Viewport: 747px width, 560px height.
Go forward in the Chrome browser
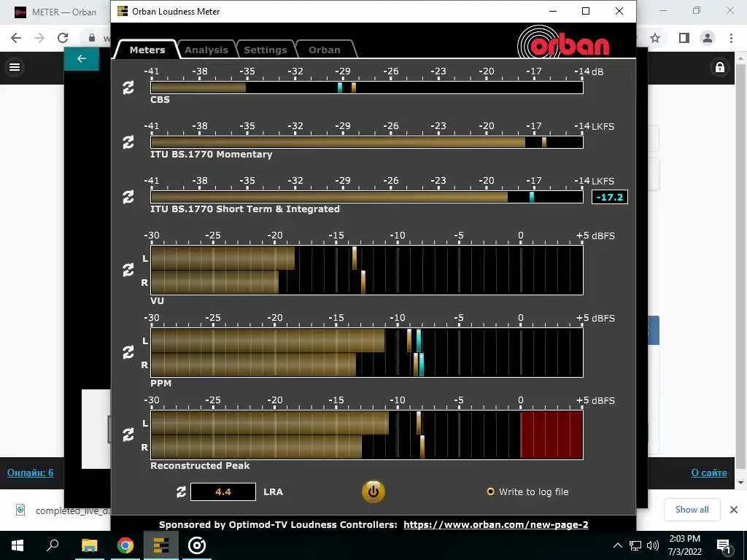(39, 38)
